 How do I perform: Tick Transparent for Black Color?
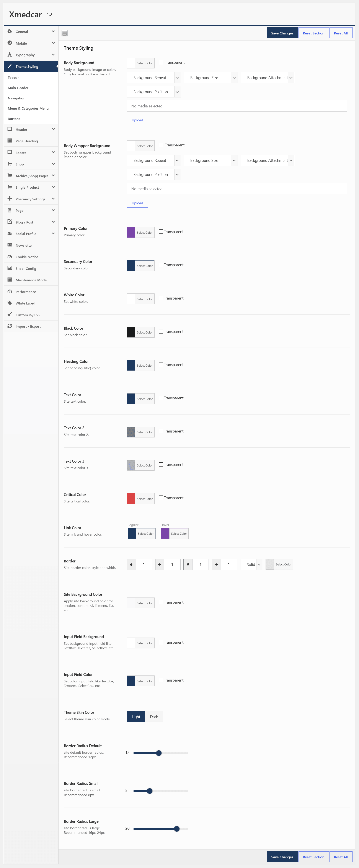[161, 332]
